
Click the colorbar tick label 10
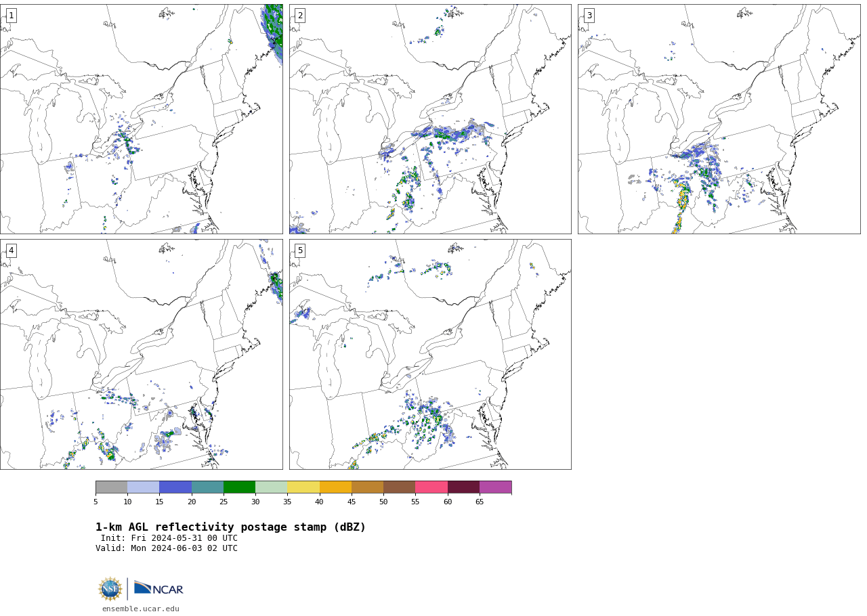point(127,502)
